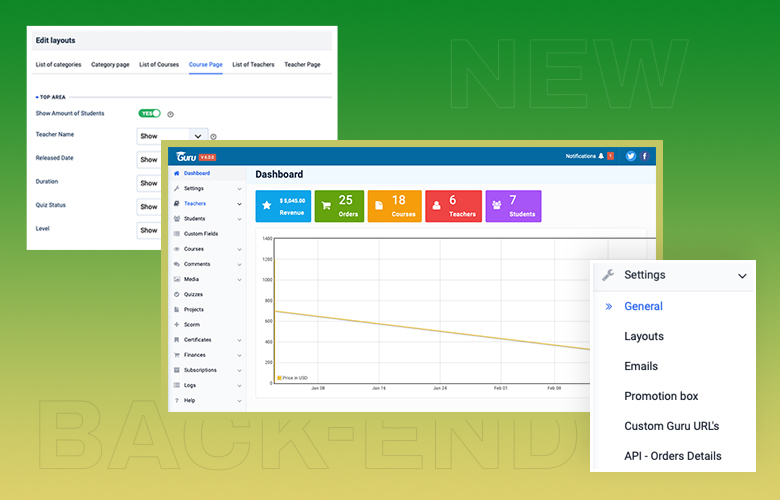
Task: Select Layouts in Settings popup
Action: click(644, 336)
